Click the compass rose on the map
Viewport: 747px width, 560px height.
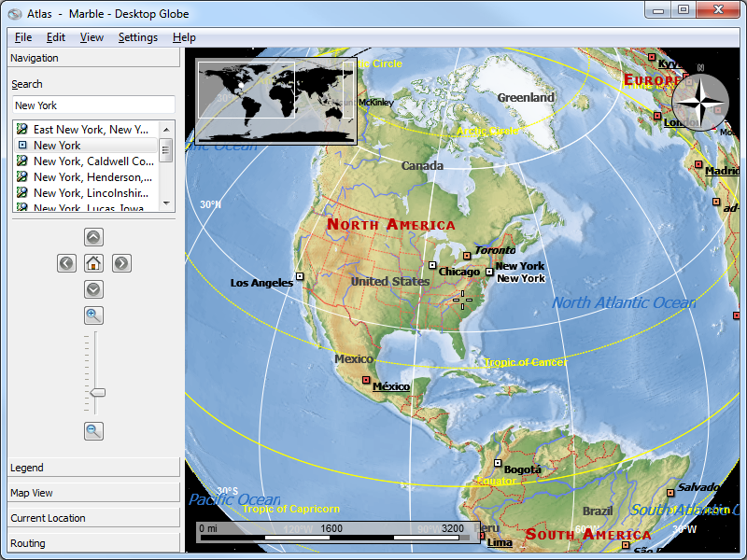tap(699, 100)
